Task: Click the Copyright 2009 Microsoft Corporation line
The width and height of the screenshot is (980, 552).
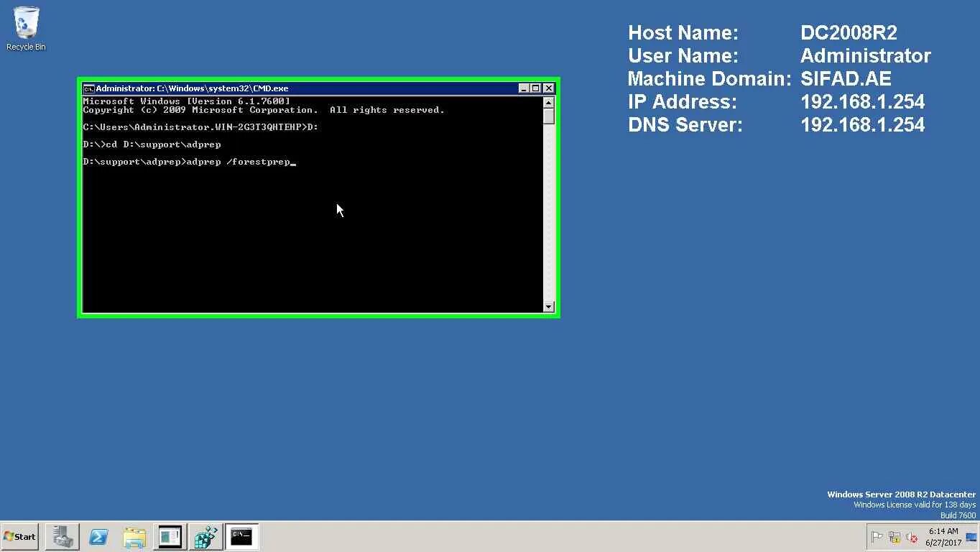Action: pyautogui.click(x=264, y=110)
